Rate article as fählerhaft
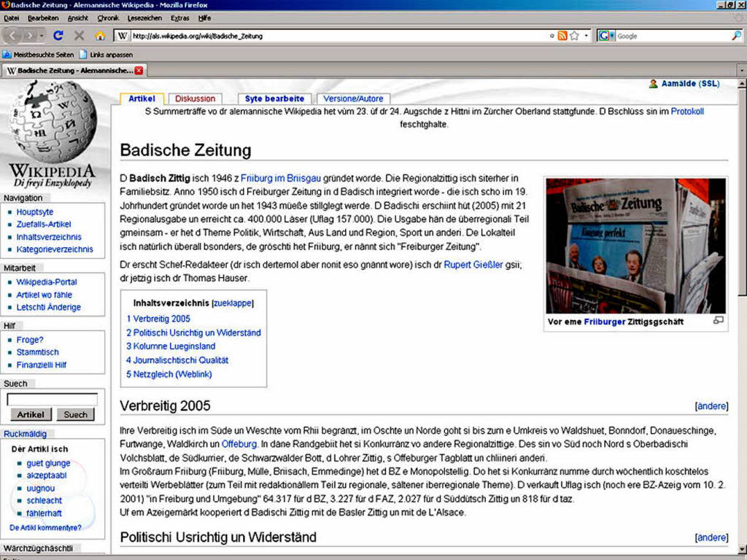 coord(44,513)
